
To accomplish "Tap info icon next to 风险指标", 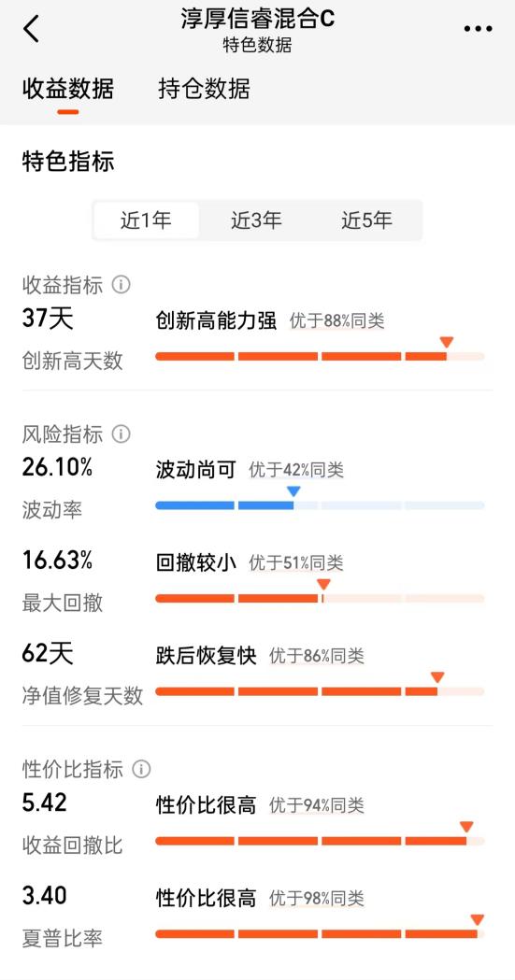I will 121,433.
